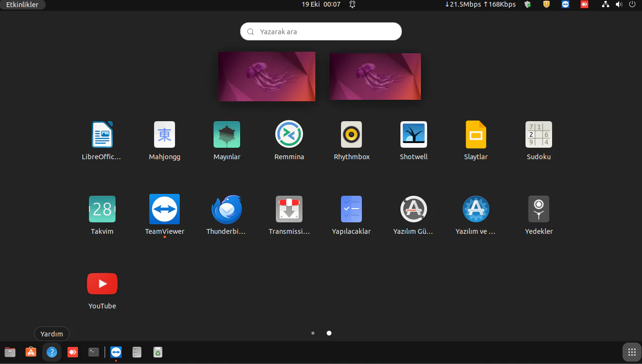Image resolution: width=642 pixels, height=364 pixels.
Task: Open Transmission torrent client
Action: pos(289,209)
